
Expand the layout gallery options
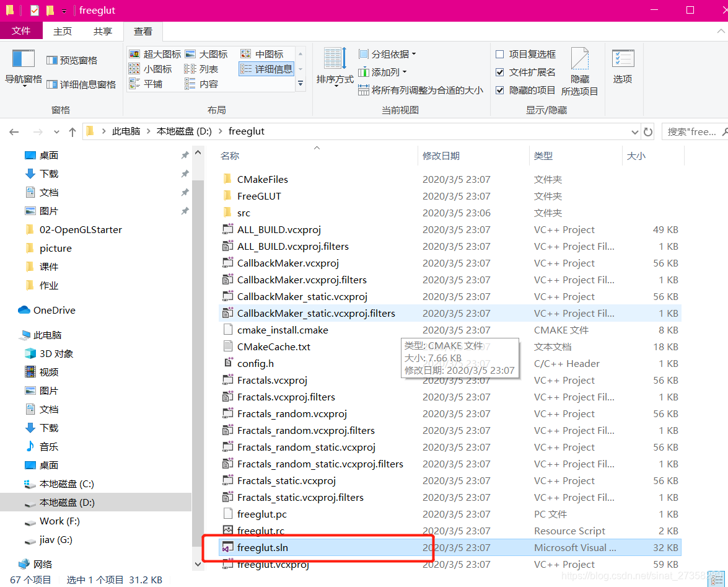(x=300, y=84)
